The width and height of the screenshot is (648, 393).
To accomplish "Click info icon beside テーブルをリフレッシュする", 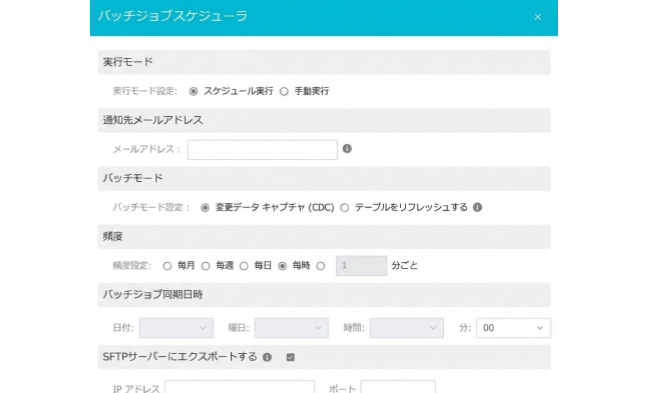I will coord(477,207).
